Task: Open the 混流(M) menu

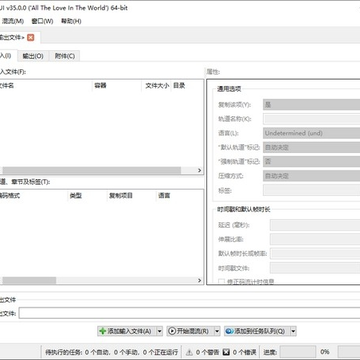Action: (x=13, y=21)
